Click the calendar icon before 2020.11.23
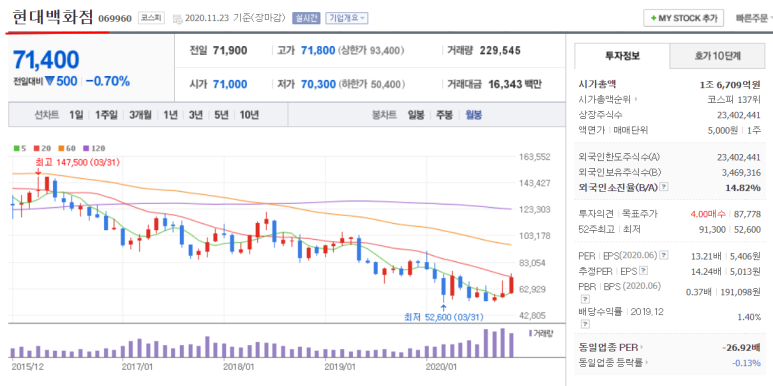The height and width of the screenshot is (386, 773). [x=177, y=19]
